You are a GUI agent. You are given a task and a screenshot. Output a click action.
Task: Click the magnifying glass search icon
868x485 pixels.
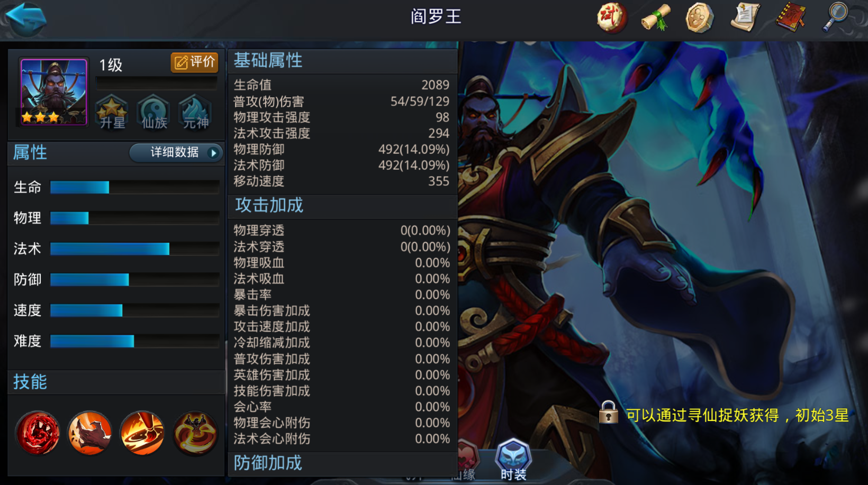click(x=836, y=17)
